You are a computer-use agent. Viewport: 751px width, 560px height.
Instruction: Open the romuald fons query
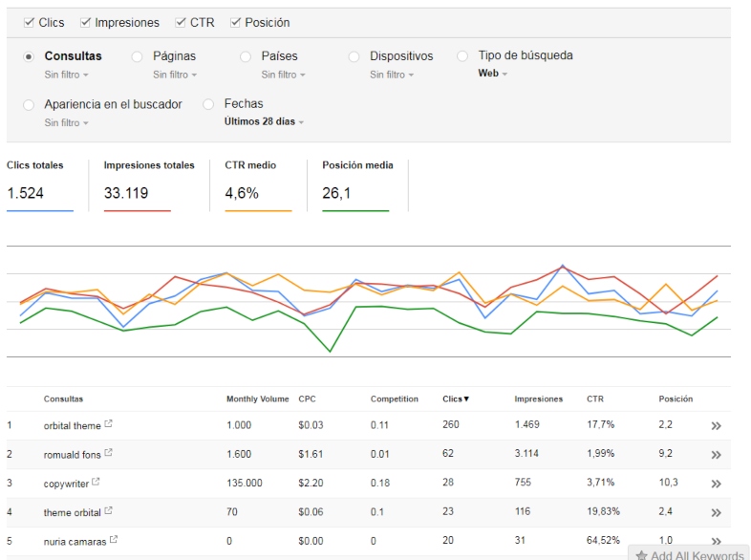point(72,455)
